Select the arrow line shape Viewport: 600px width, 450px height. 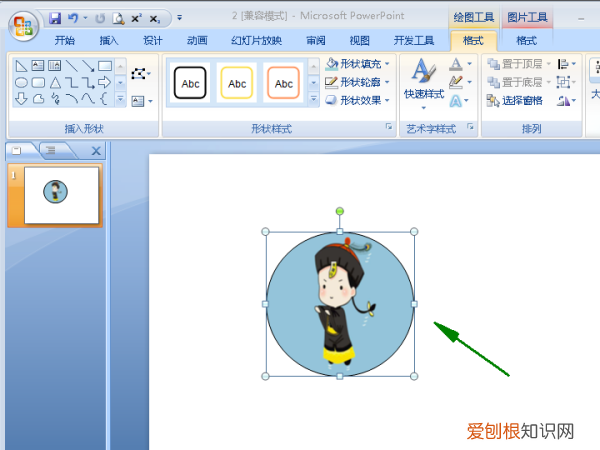[x=88, y=66]
